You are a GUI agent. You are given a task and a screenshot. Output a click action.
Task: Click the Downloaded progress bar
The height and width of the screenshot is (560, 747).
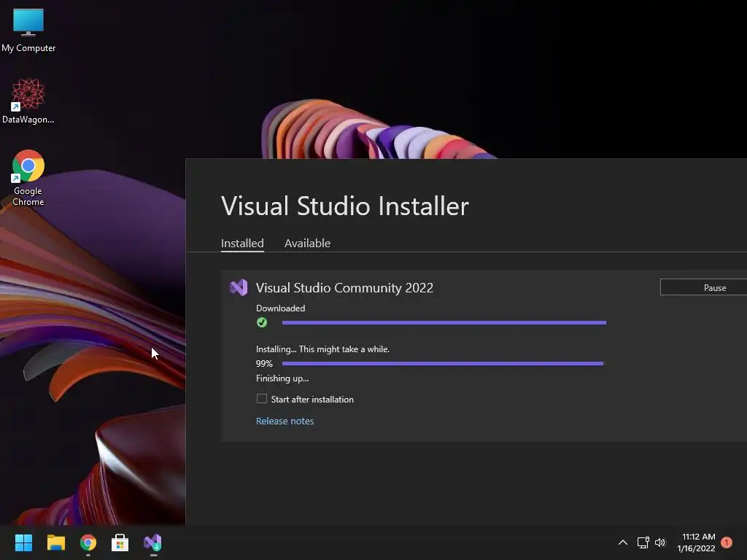pos(444,322)
